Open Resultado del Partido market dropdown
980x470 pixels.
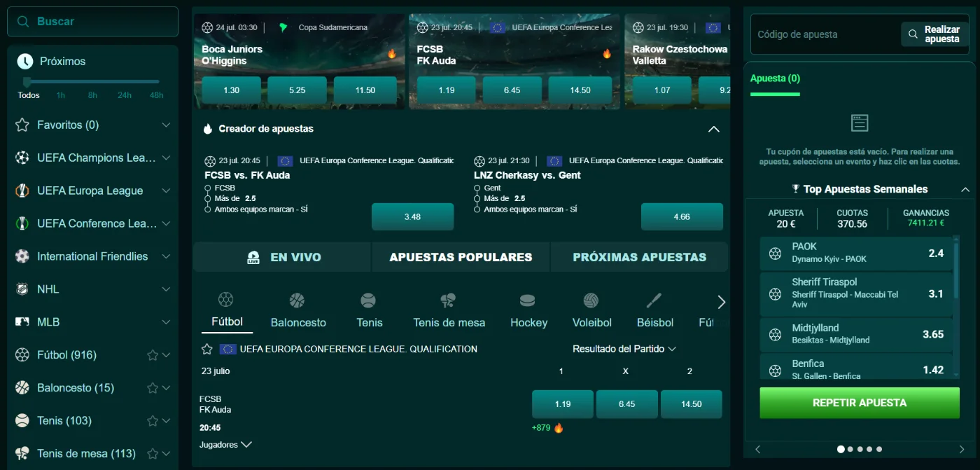pos(624,349)
